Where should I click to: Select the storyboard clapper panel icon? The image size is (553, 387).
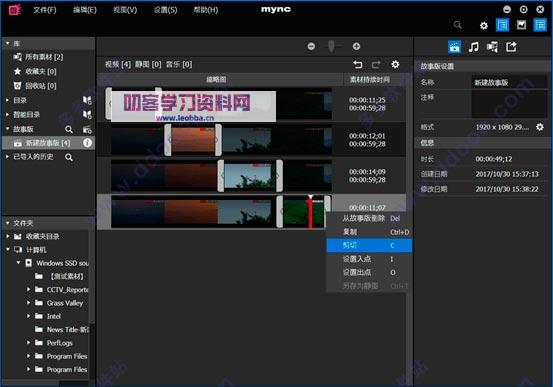[x=454, y=47]
